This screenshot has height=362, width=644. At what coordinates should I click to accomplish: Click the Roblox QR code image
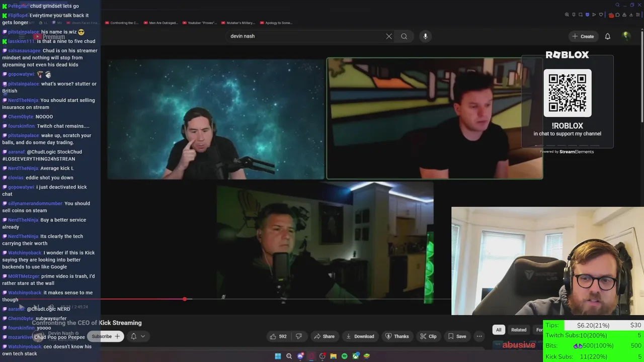point(568,93)
